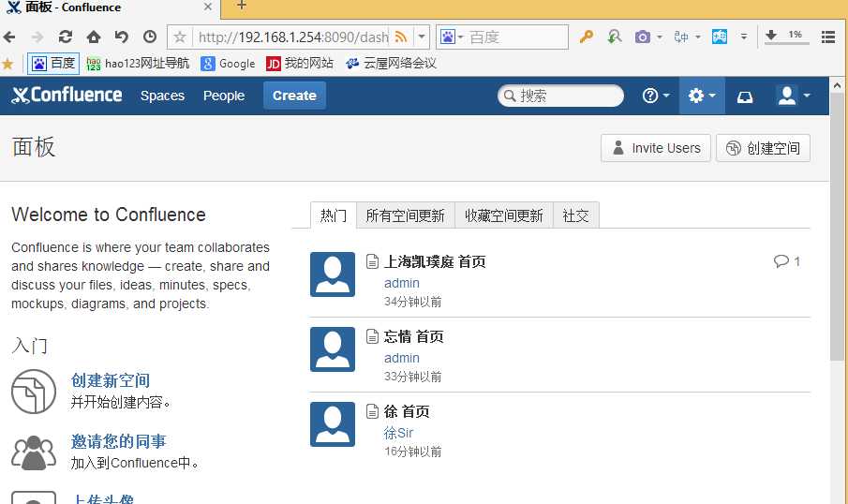The height and width of the screenshot is (504, 848).
Task: Open the browser download manager icon
Action: [x=771, y=36]
